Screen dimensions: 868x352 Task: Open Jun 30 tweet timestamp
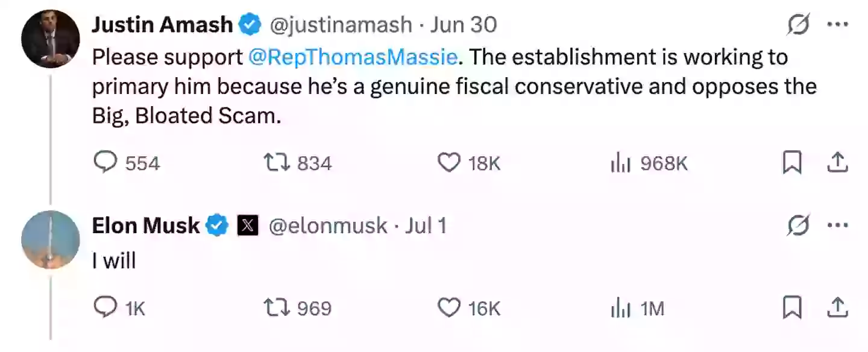coord(463,24)
